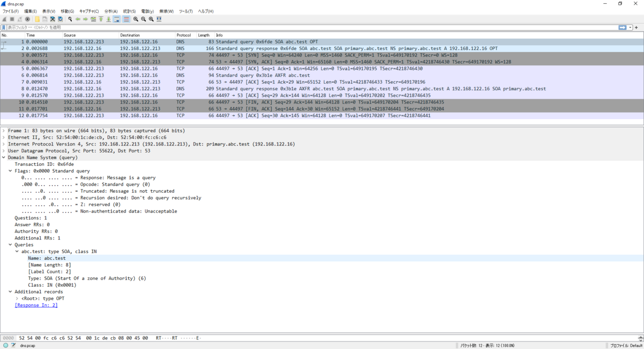The height and width of the screenshot is (349, 644).
Task: Open the find packet search icon
Action: coord(70,19)
